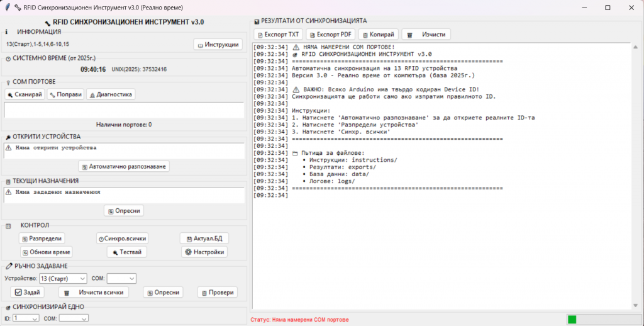Image resolution: width=644 pixels, height=326 pixels.
Task: Click the Задай button with checkmark
Action: (x=28, y=292)
